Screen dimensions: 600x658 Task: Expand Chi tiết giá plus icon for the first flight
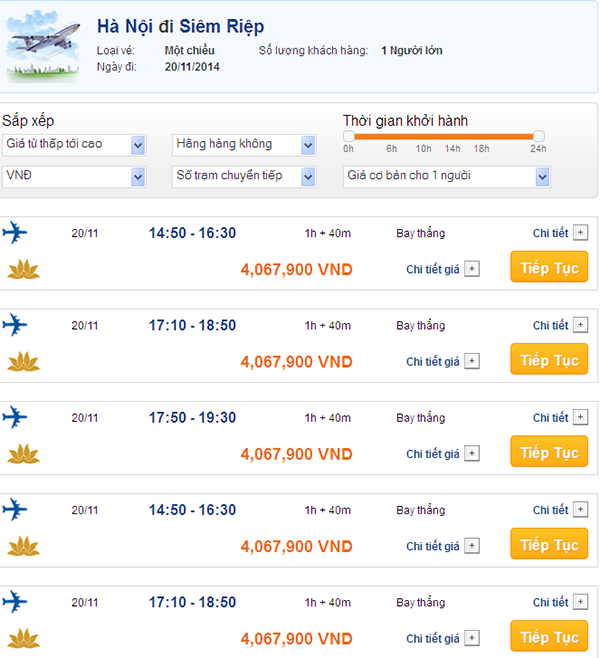pos(472,269)
